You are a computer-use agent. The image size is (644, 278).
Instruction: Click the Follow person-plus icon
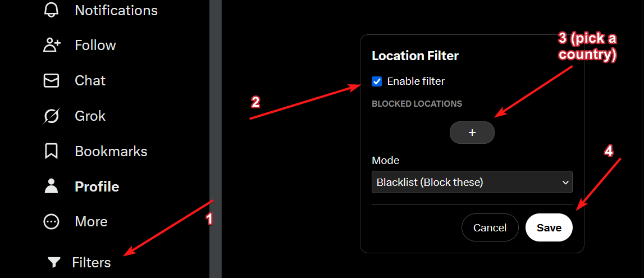[51, 45]
